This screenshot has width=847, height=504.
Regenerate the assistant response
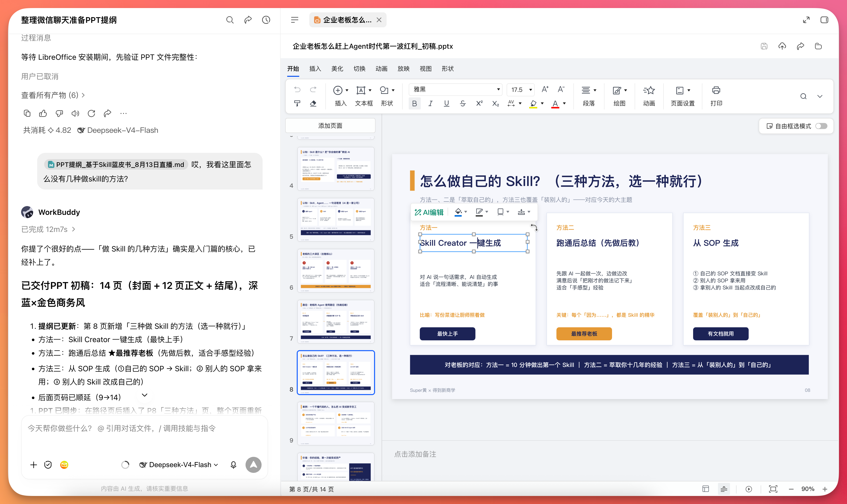(x=91, y=113)
